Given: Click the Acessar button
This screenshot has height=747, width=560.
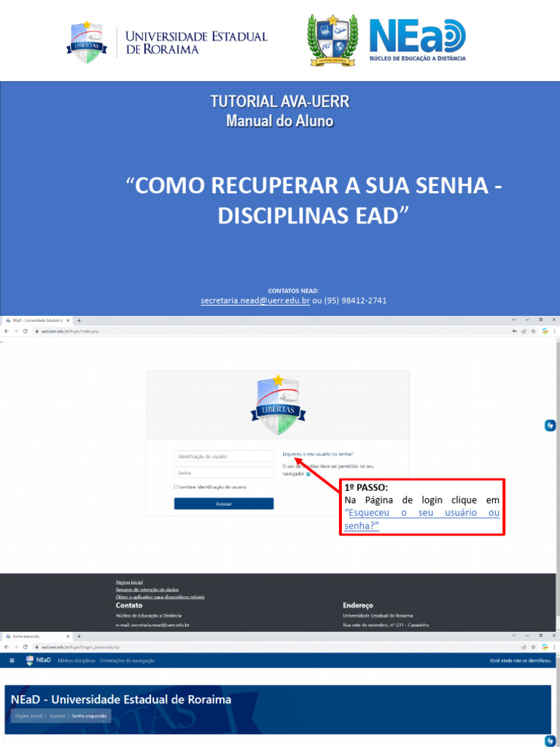Looking at the screenshot, I should pyautogui.click(x=224, y=503).
